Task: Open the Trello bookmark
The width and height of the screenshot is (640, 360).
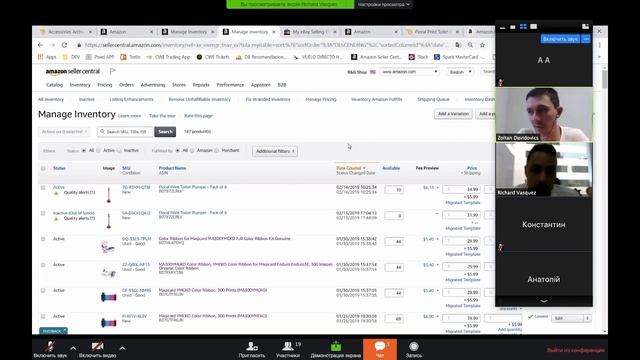Action: pyautogui.click(x=131, y=57)
